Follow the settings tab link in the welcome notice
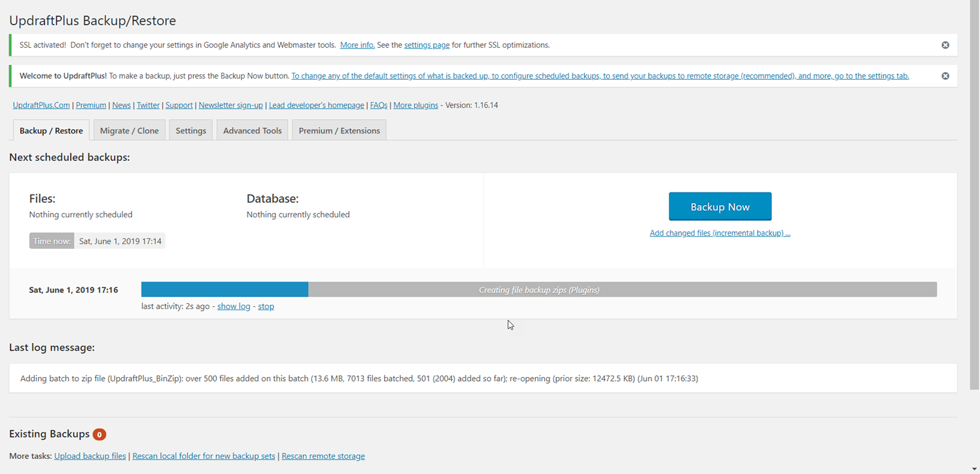Image resolution: width=980 pixels, height=474 pixels. click(x=600, y=76)
